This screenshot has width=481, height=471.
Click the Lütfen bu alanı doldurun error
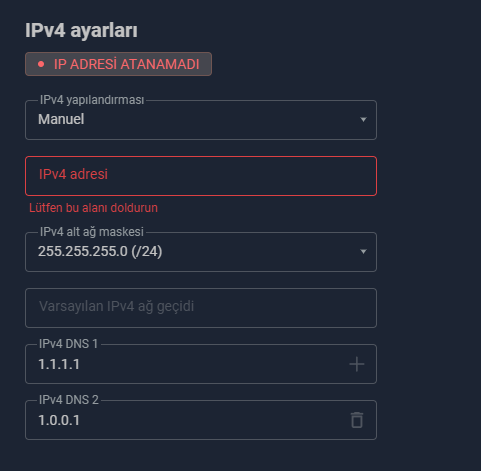point(93,208)
